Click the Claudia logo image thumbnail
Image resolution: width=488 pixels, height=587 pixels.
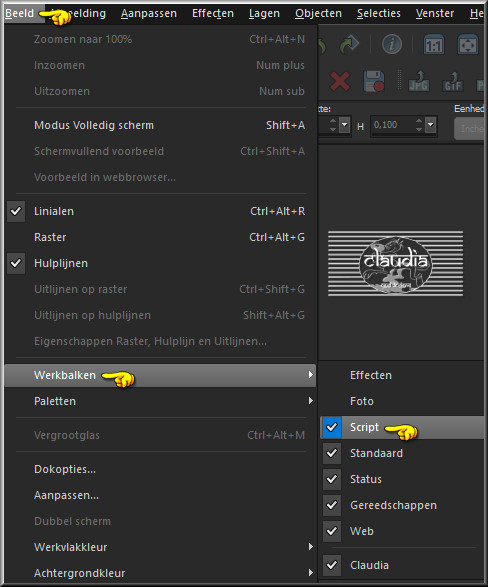coord(396,264)
